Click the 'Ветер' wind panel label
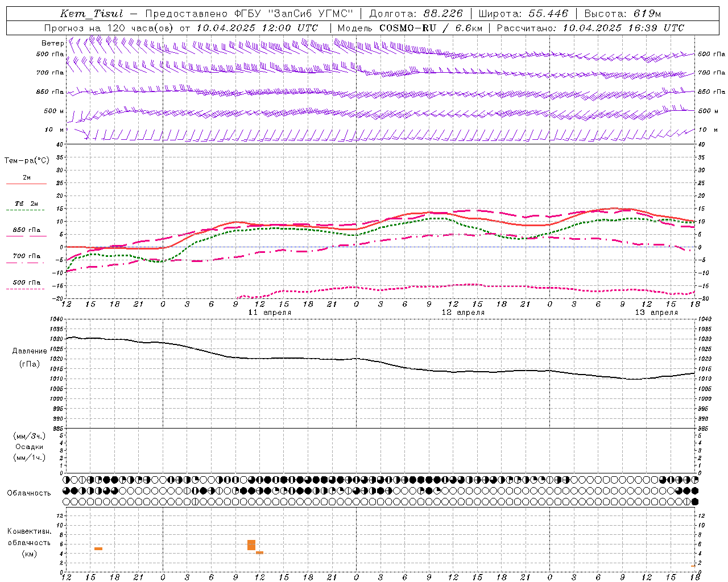 coord(53,43)
